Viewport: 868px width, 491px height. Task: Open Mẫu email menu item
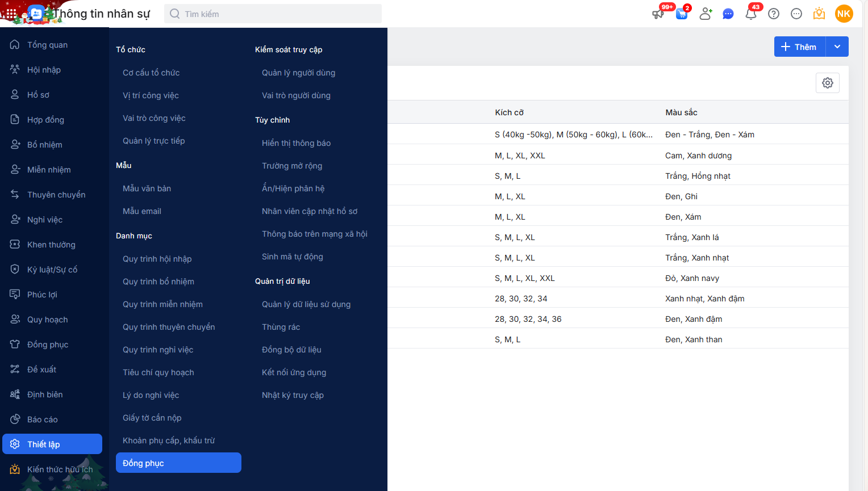(142, 211)
